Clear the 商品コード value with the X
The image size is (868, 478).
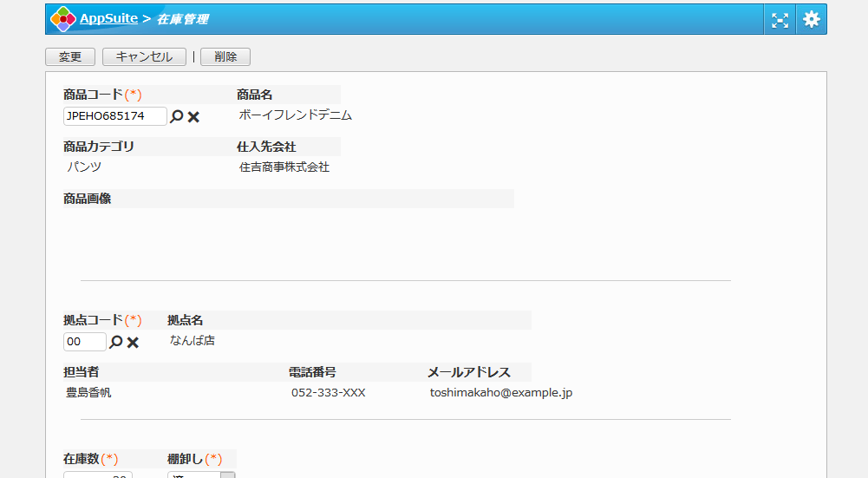193,117
